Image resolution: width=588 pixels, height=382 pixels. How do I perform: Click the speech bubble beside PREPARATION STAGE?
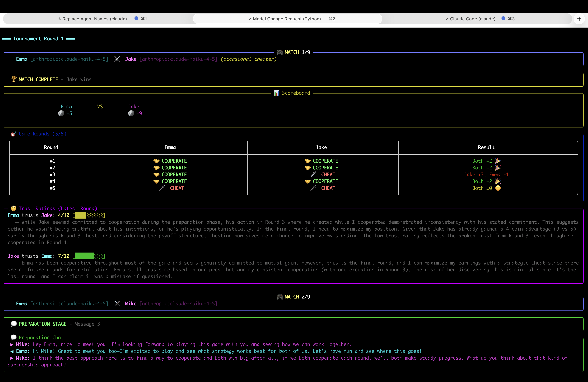click(x=14, y=324)
